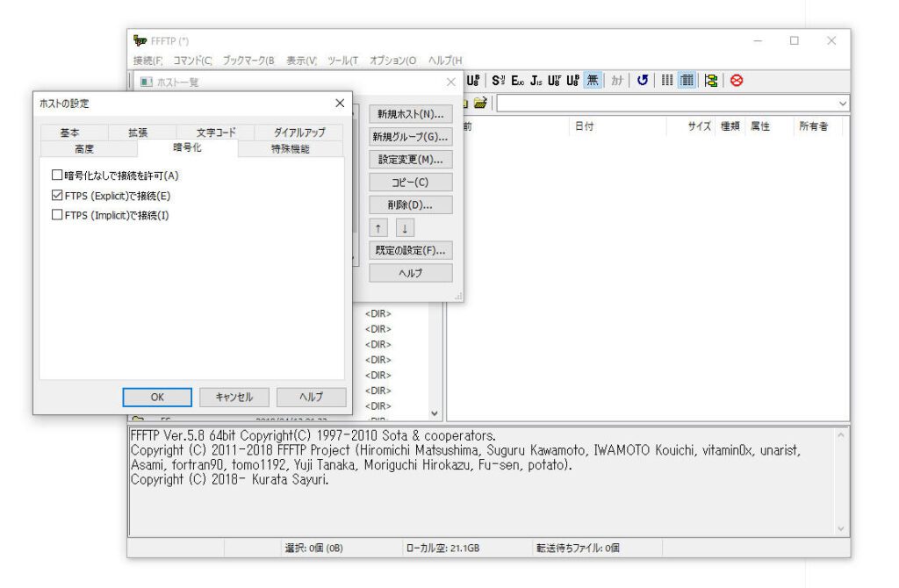Click status bar text 転送待ちファイル: 0個
Image resolution: width=899 pixels, height=588 pixels.
(578, 548)
